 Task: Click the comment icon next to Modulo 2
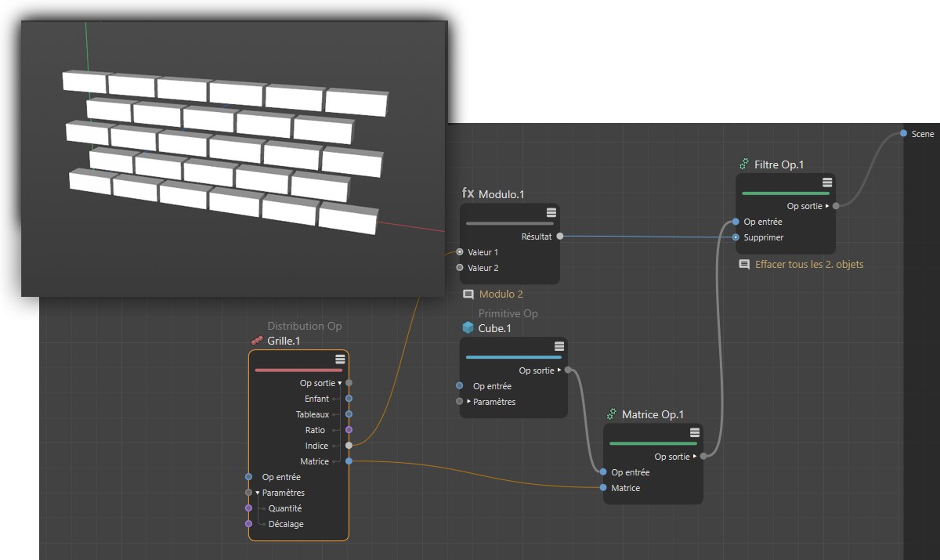468,294
